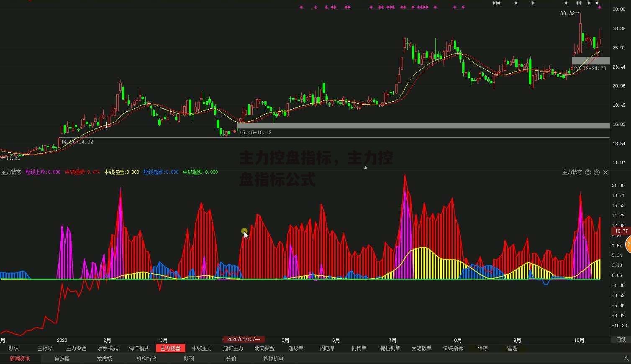The width and height of the screenshot is (631, 364).
Task: Click the 21.00 indicator axis label
Action: pyautogui.click(x=618, y=185)
